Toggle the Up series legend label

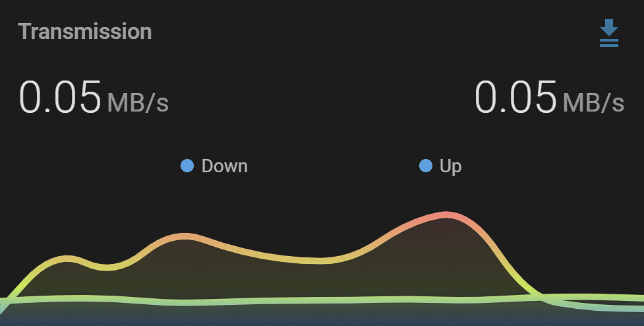coord(451,167)
